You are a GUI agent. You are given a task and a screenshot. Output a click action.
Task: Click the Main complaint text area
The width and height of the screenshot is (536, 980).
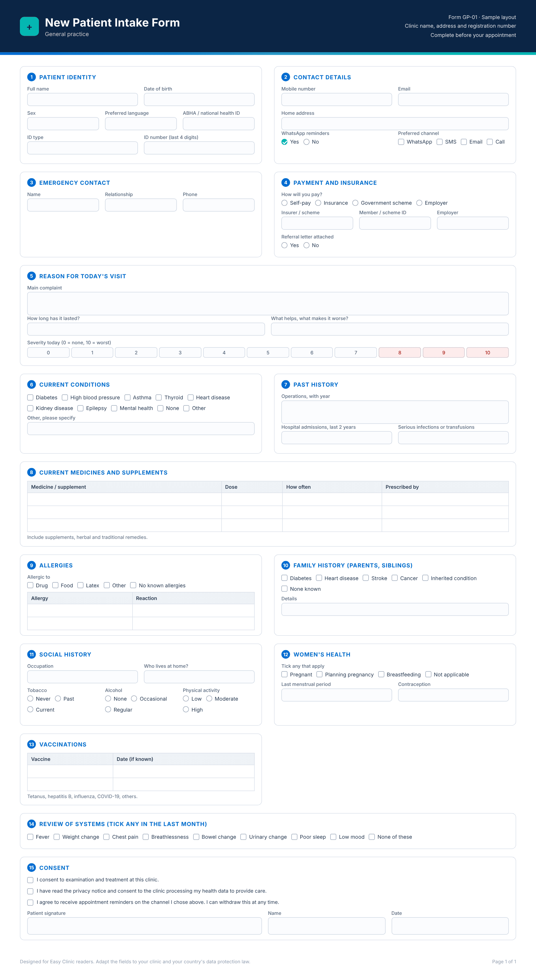268,304
